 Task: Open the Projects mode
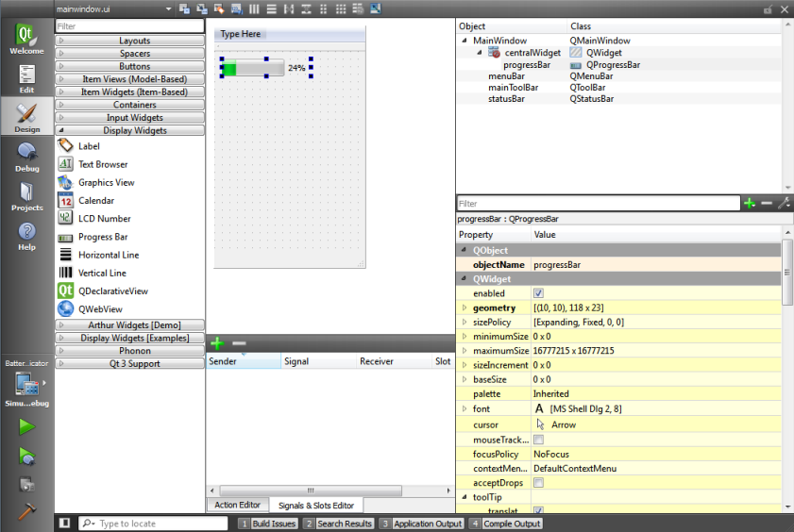(x=26, y=196)
